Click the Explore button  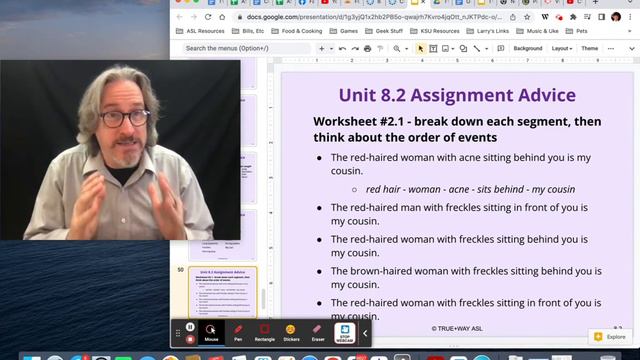[610, 337]
